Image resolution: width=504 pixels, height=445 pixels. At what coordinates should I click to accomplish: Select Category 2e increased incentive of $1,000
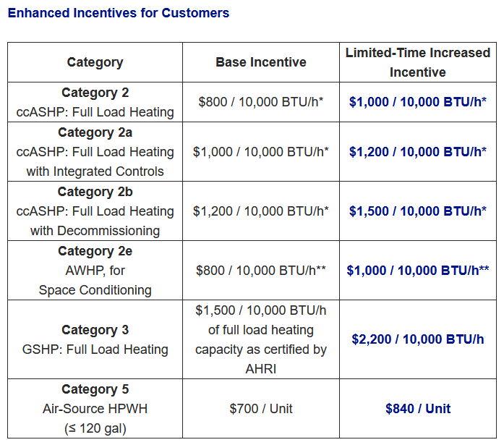[x=418, y=271]
